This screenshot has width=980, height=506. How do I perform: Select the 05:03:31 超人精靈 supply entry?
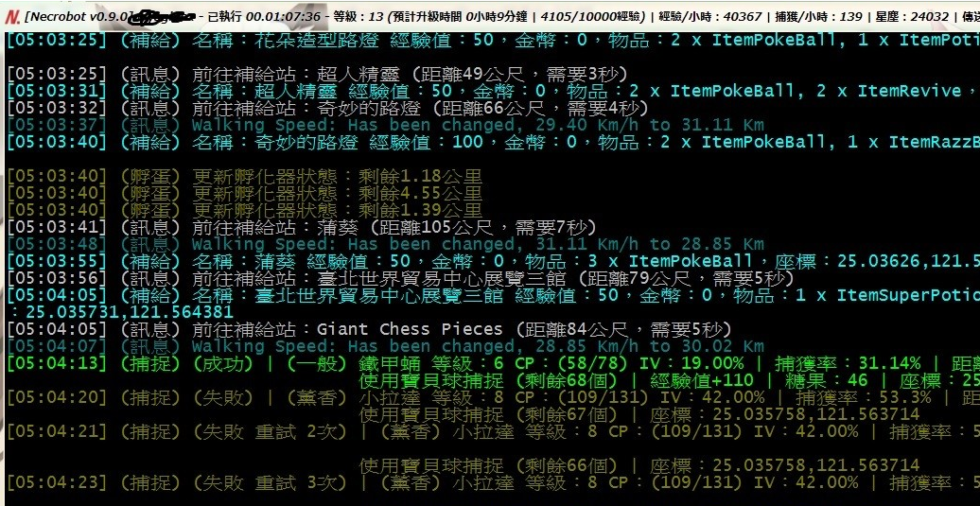point(473,91)
